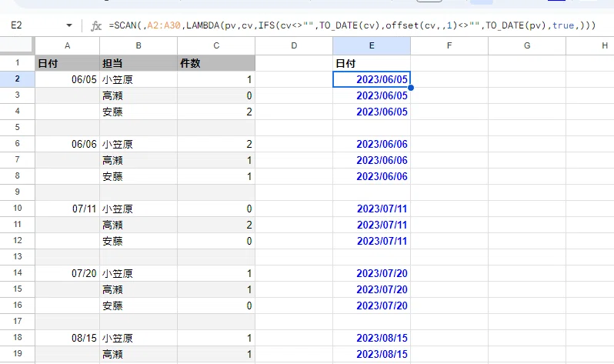This screenshot has height=364, width=614.
Task: Click header cell 日付 in column E
Action: point(372,63)
